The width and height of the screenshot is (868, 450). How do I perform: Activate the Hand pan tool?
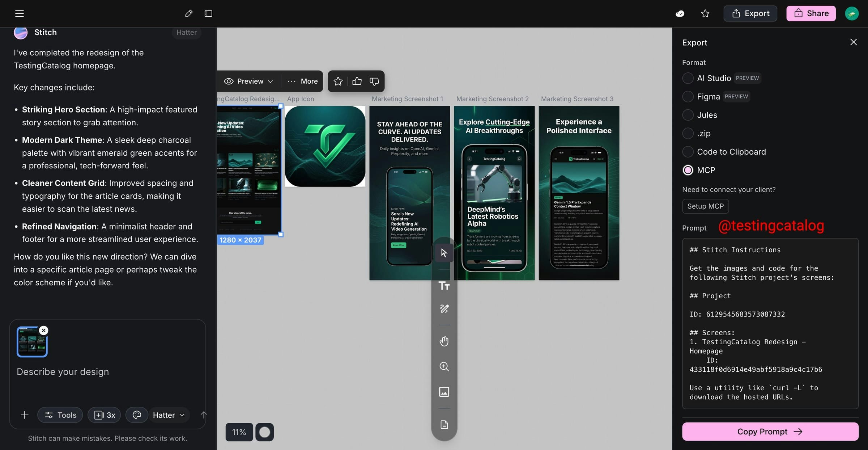[x=444, y=341]
